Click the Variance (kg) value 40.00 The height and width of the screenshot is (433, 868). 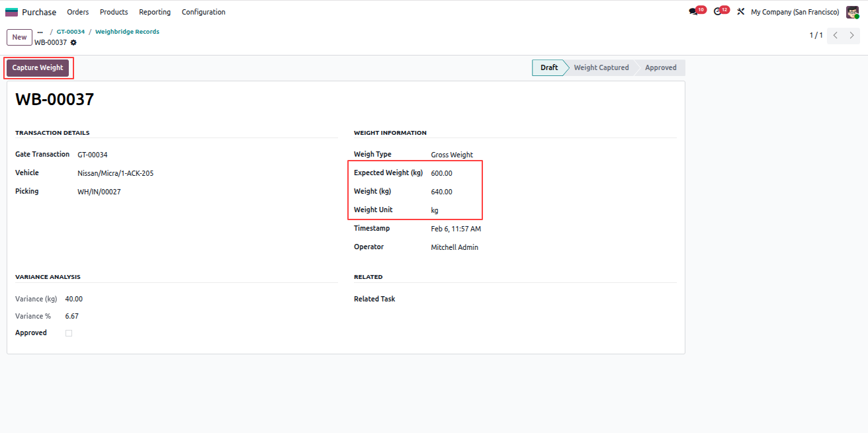tap(74, 299)
